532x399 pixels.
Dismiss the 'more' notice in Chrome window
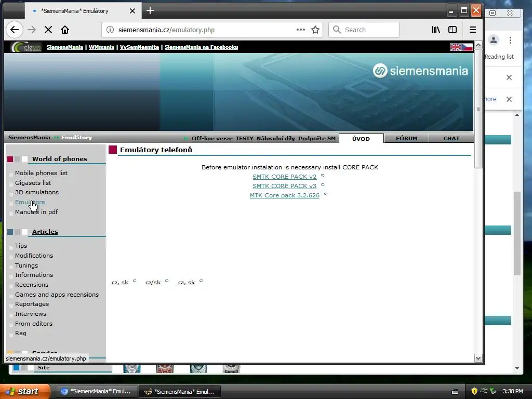[509, 99]
